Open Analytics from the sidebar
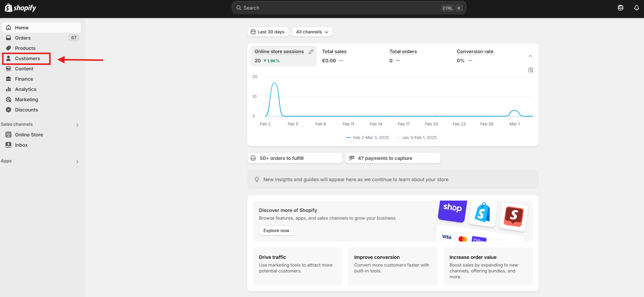Viewport: 644px width, 297px height. pyautogui.click(x=41, y=89)
